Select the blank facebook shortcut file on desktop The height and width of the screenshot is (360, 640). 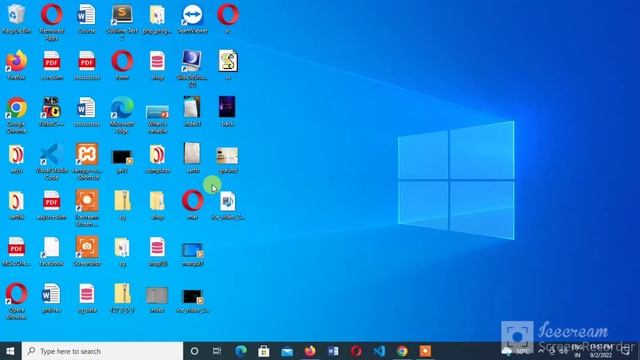52,251
